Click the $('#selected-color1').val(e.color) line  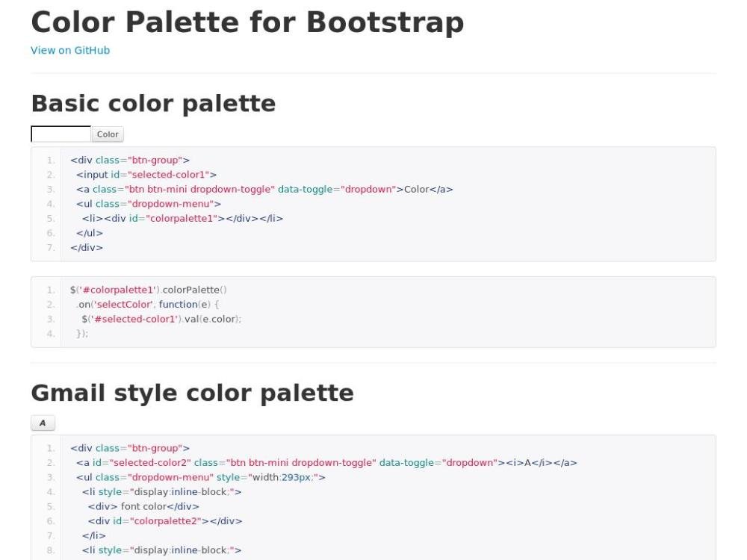coord(162,319)
